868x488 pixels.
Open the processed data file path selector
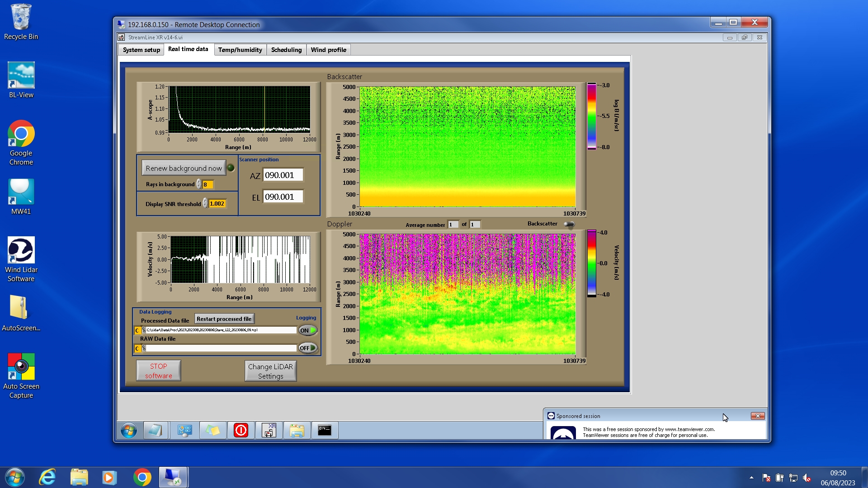(144, 330)
